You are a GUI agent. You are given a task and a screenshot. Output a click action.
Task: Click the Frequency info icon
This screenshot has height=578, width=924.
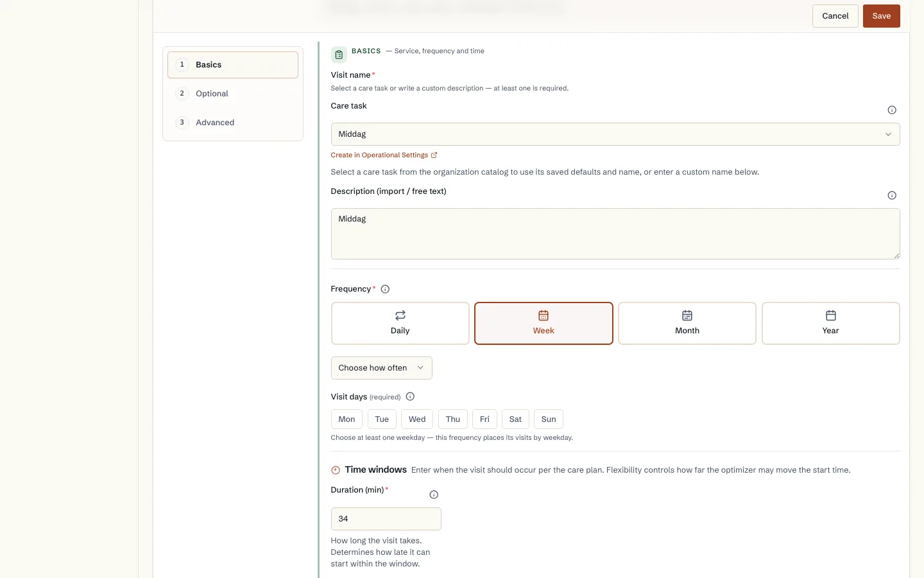[385, 289]
